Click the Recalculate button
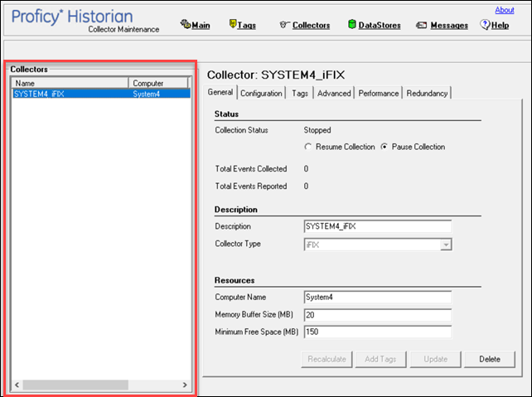The width and height of the screenshot is (532, 397). 326,360
